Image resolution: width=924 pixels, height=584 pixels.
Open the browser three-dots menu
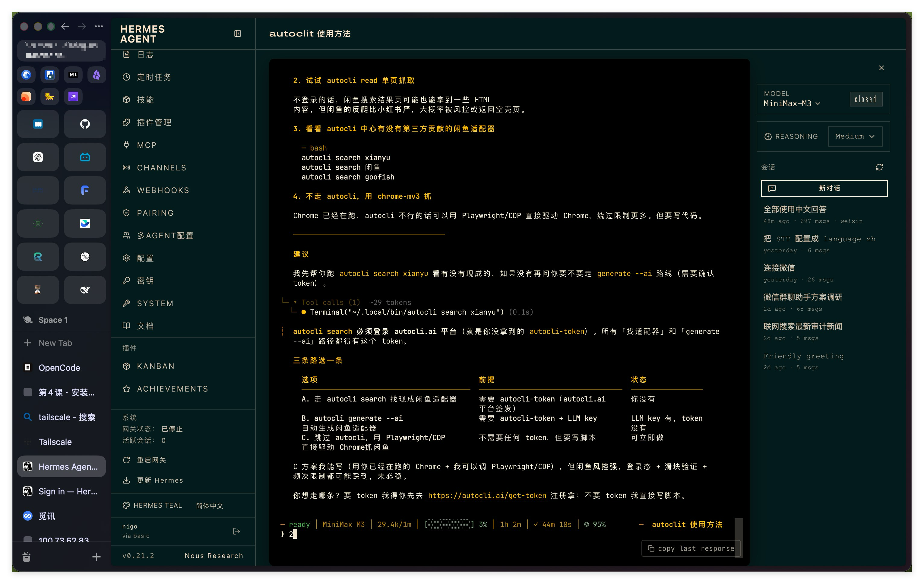99,26
